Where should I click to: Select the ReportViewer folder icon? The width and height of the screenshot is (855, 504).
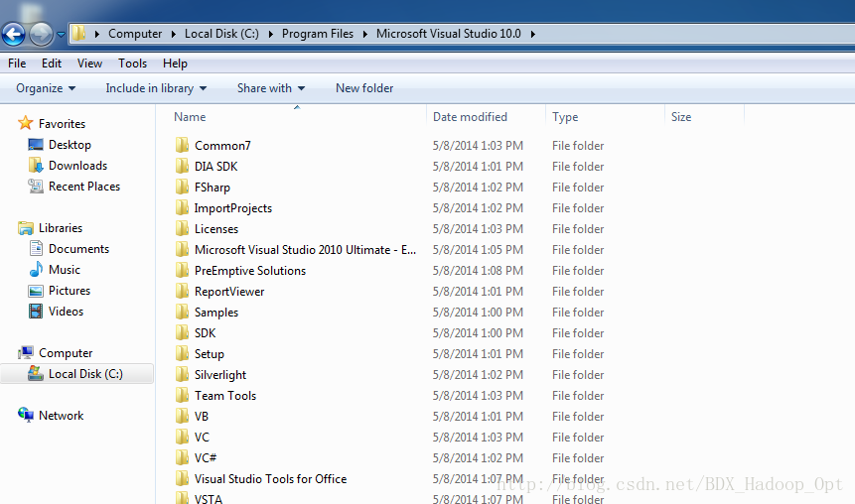(x=182, y=291)
